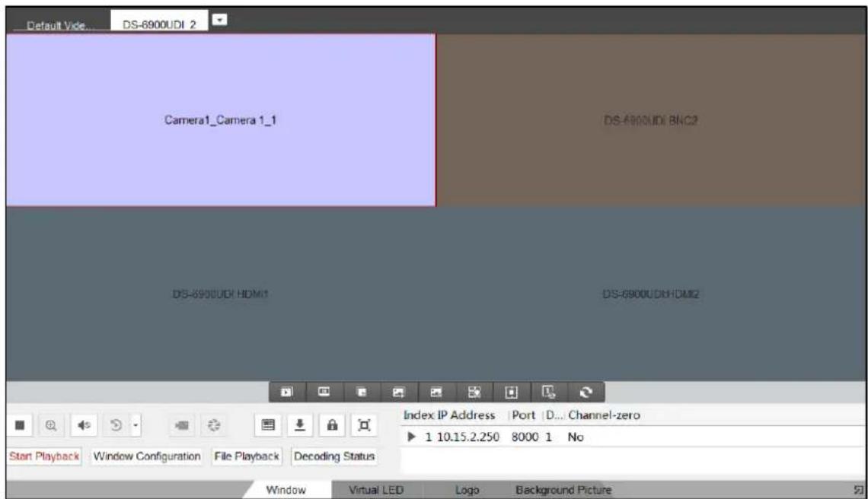Click the reverse playback circular arrow icon
Viewport: 868px width, 499px height.
pos(116,425)
